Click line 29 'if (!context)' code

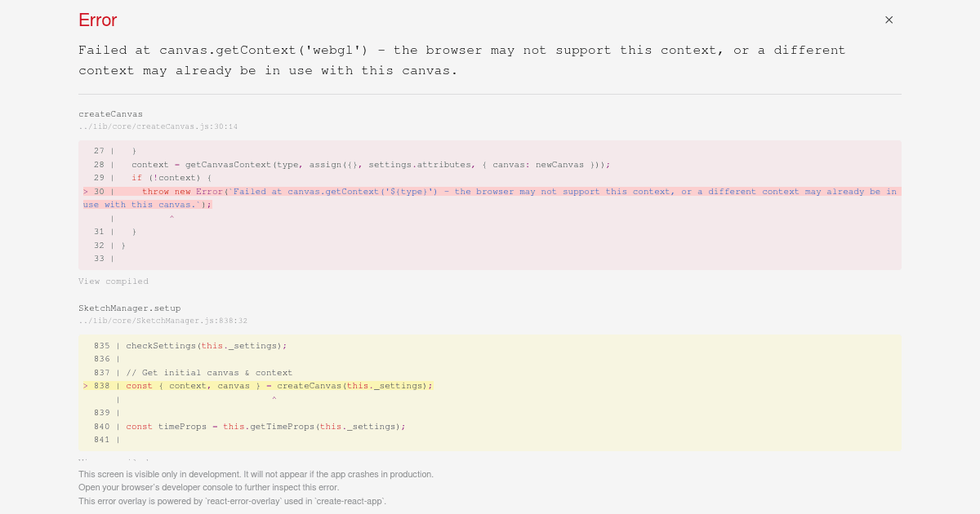[x=171, y=178]
